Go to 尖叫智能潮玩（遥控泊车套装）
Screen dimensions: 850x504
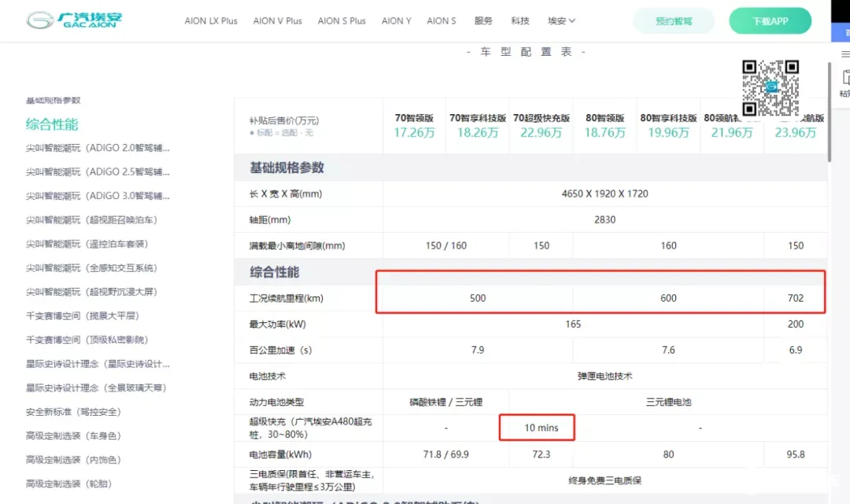pos(87,245)
